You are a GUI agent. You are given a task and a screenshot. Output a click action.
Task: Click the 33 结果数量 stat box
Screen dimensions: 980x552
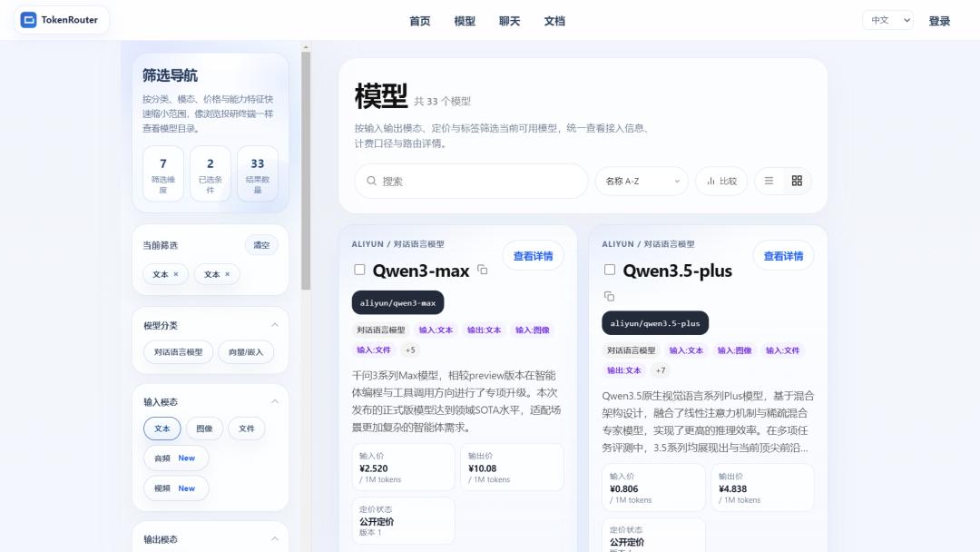point(258,173)
